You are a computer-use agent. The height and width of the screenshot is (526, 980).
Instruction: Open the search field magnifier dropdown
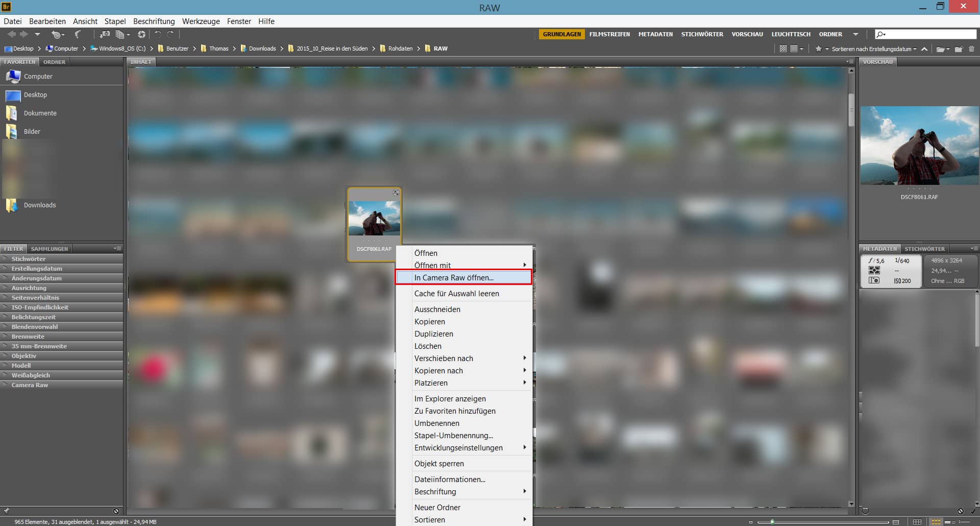click(881, 34)
